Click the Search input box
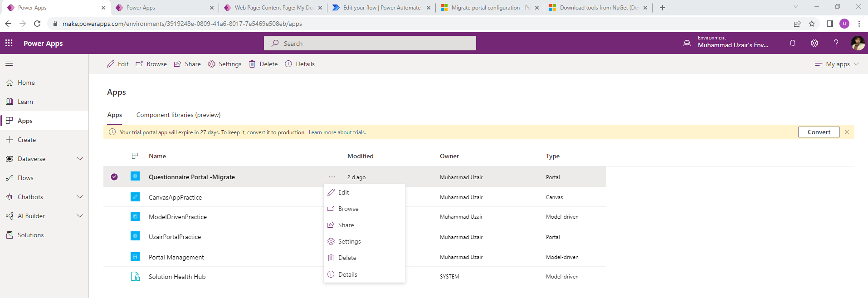 coord(370,44)
